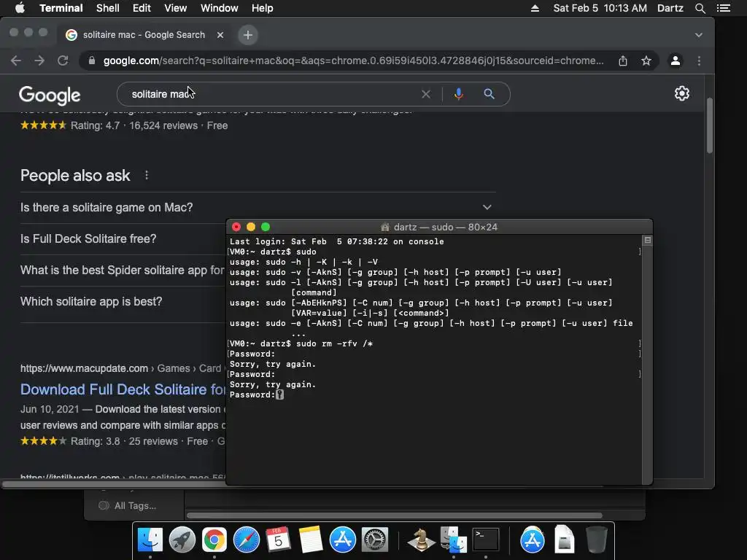Open Chrome three-dot menu

(x=699, y=61)
